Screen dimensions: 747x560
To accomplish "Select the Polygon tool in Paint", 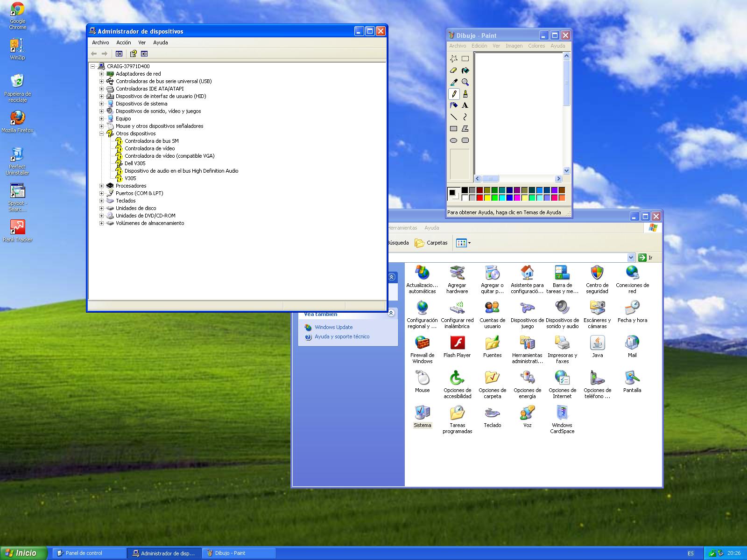I will pos(465,129).
